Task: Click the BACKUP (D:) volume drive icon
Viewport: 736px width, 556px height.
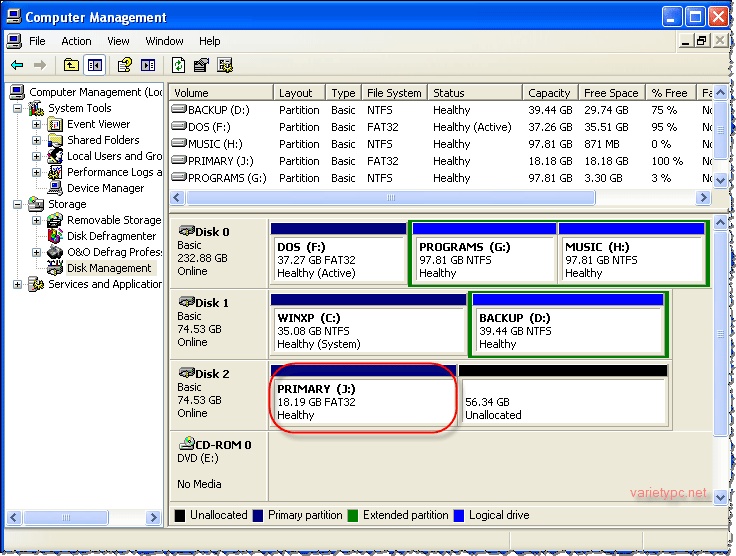Action: click(x=179, y=110)
